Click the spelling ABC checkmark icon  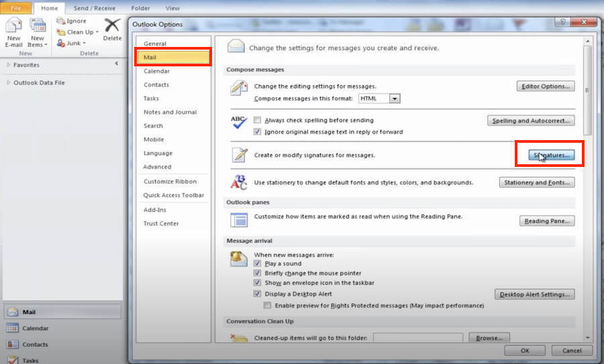pos(238,123)
